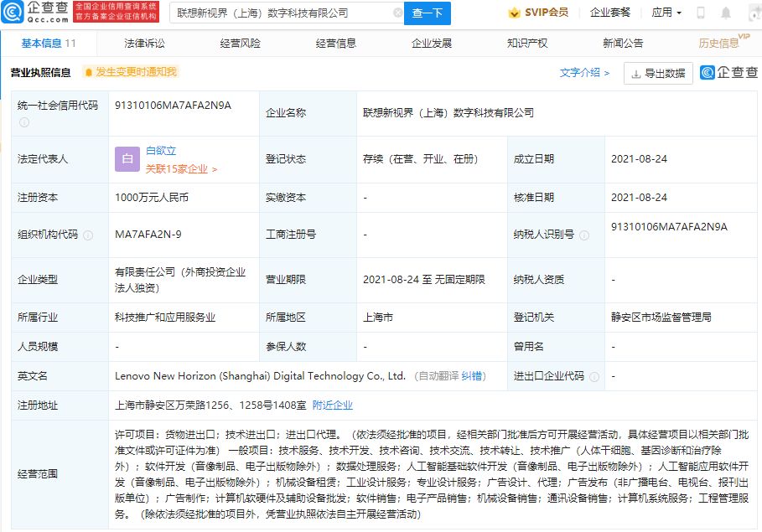Image resolution: width=762 pixels, height=532 pixels.
Task: Click the SVIP会员 crown icon
Action: coord(513,13)
